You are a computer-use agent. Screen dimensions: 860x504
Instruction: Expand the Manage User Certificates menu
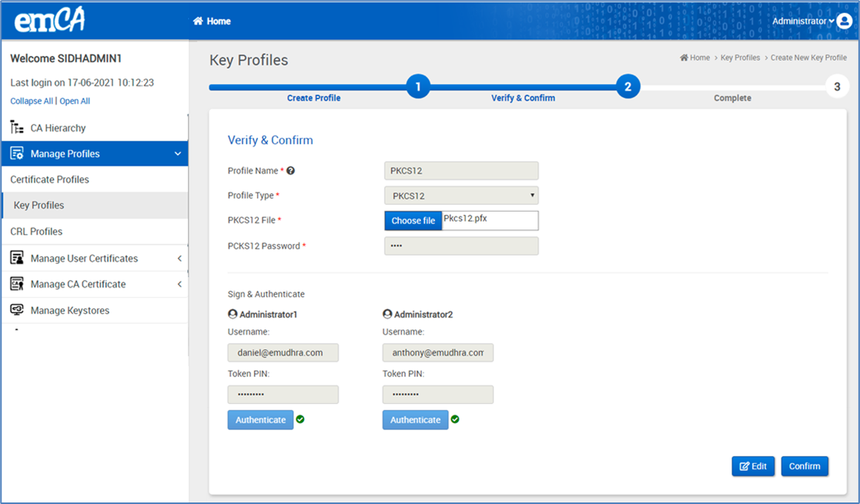[179, 259]
